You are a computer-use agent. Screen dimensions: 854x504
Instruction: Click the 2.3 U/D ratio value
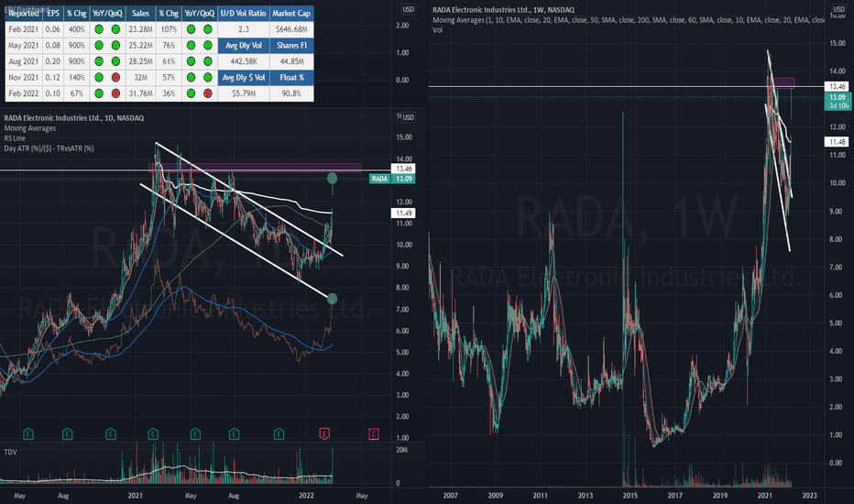click(244, 29)
